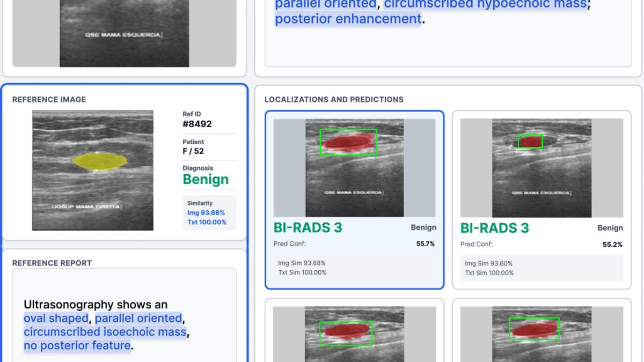Select the prediction card with 55.7% confidence

click(x=355, y=200)
